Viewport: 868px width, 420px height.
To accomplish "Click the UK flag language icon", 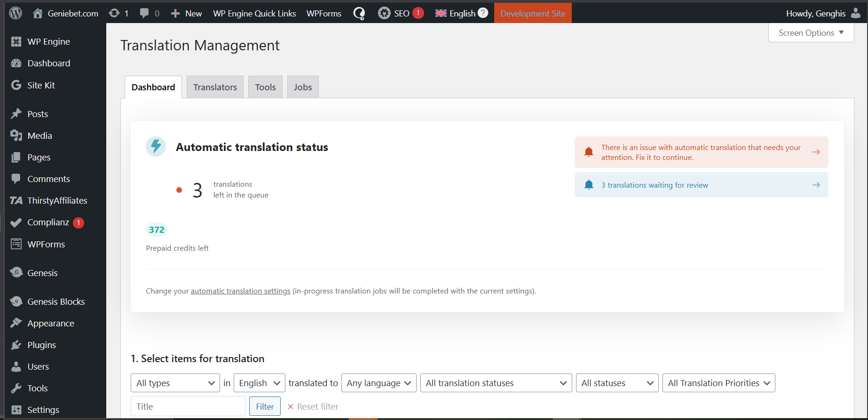I will click(x=441, y=13).
